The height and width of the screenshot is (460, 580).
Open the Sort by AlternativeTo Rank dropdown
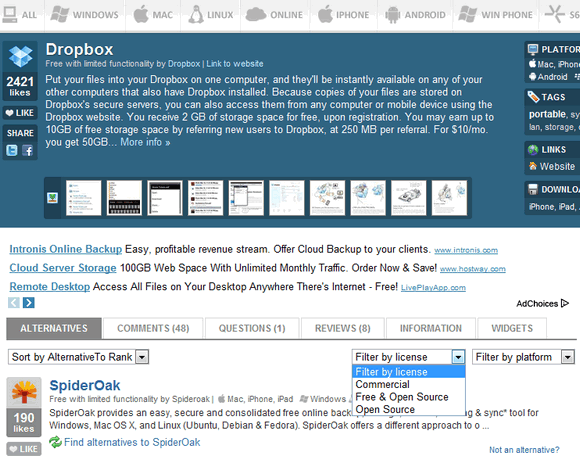(x=78, y=357)
